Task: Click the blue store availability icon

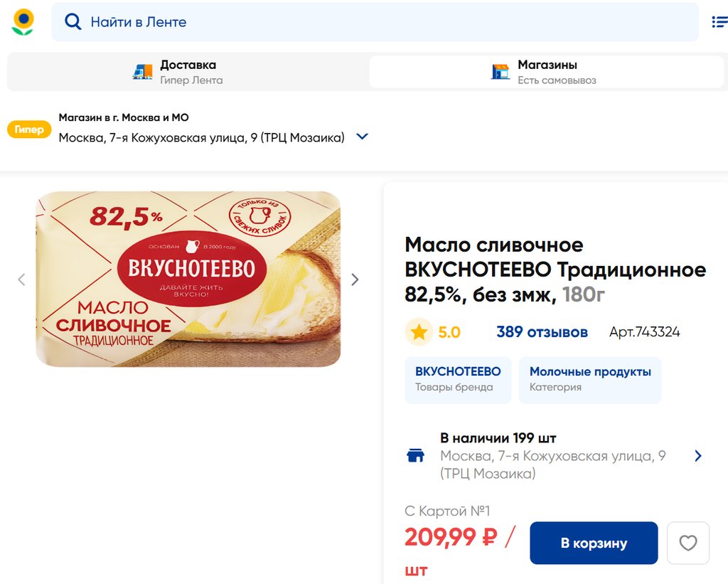Action: click(x=415, y=455)
